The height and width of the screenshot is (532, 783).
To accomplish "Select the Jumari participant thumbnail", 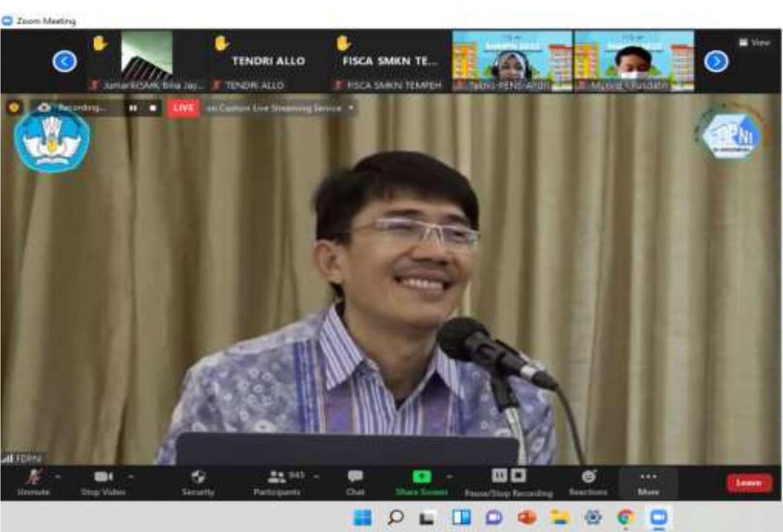I will click(x=147, y=61).
